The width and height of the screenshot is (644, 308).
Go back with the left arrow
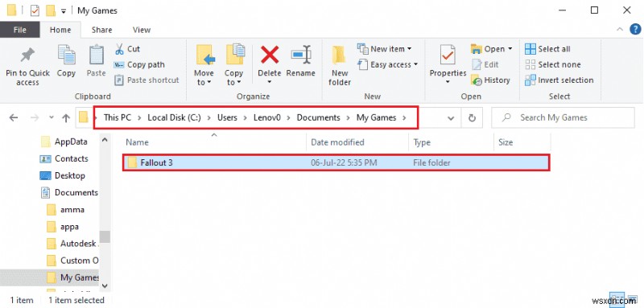coord(14,117)
